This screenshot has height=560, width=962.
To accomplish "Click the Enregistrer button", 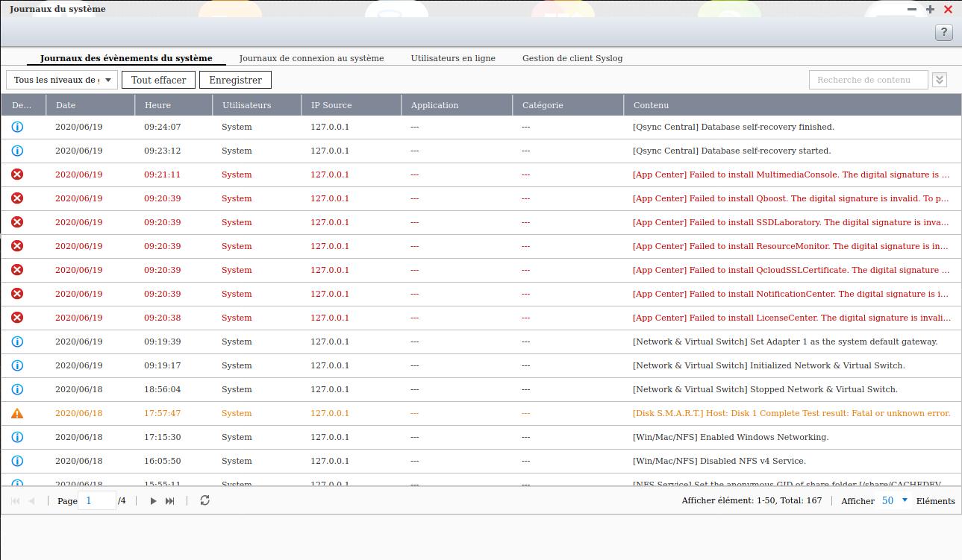I will [x=235, y=80].
